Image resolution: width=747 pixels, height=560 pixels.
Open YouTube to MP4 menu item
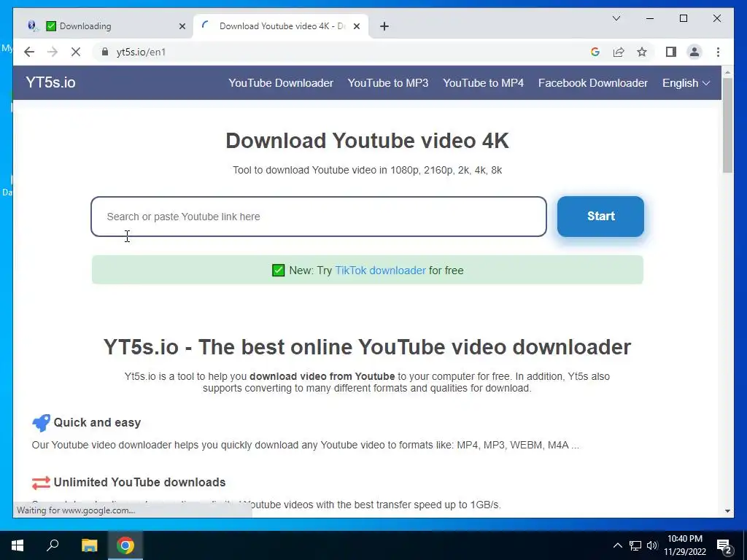[483, 83]
